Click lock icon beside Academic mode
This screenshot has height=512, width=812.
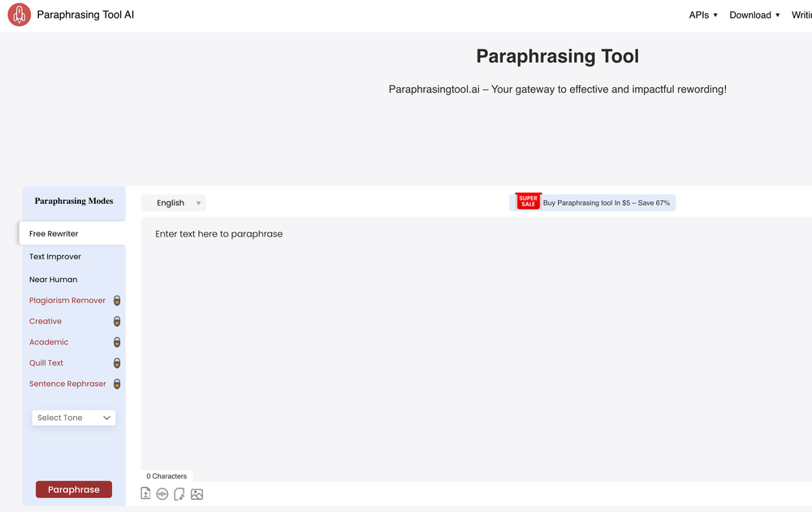pyautogui.click(x=117, y=342)
